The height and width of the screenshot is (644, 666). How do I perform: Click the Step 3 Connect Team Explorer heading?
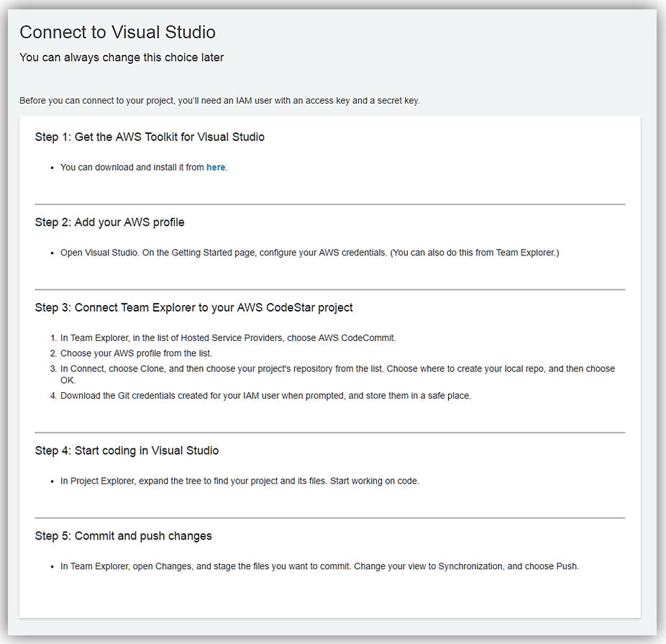(x=193, y=307)
